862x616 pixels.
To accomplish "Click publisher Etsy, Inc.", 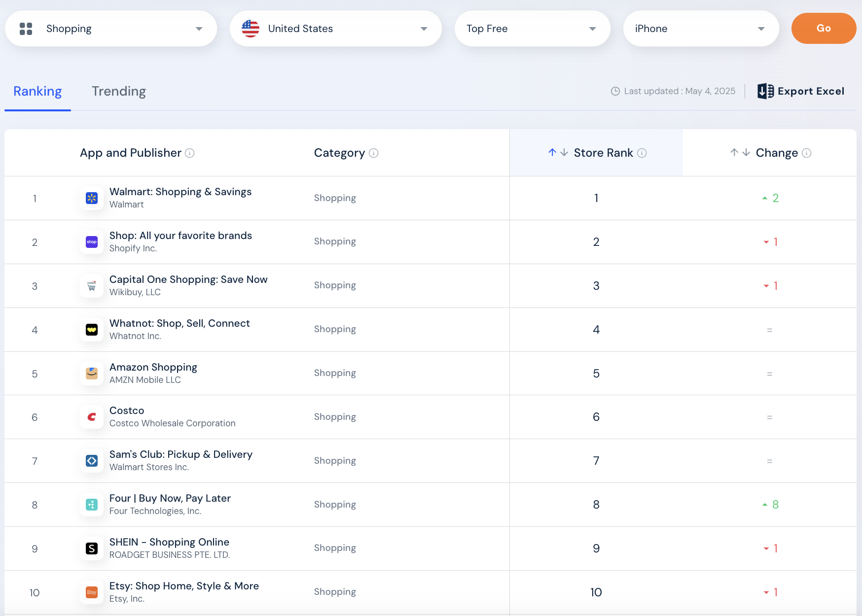I will pyautogui.click(x=127, y=599).
